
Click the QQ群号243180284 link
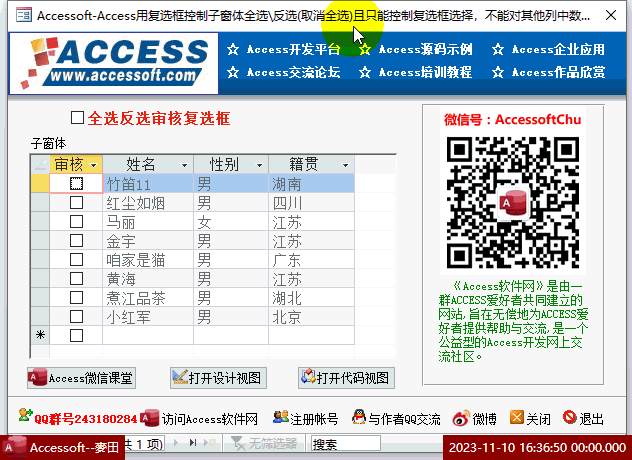pyautogui.click(x=85, y=419)
